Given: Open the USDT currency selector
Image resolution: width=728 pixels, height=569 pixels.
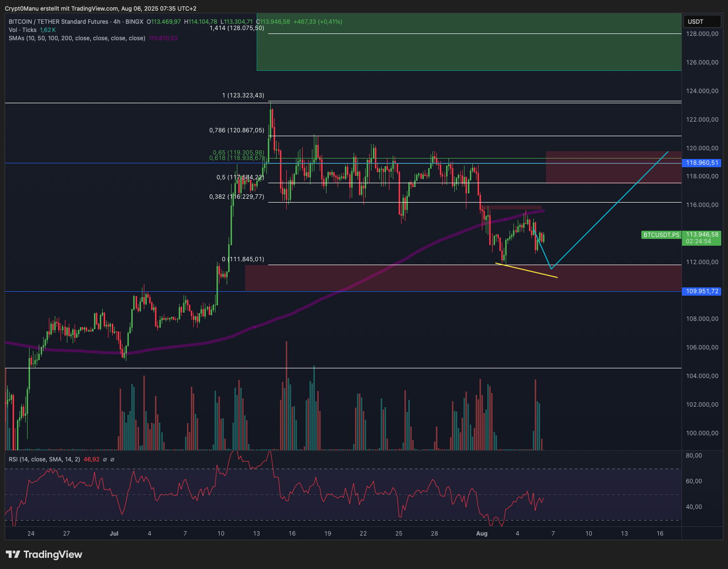Looking at the screenshot, I should click(x=701, y=22).
